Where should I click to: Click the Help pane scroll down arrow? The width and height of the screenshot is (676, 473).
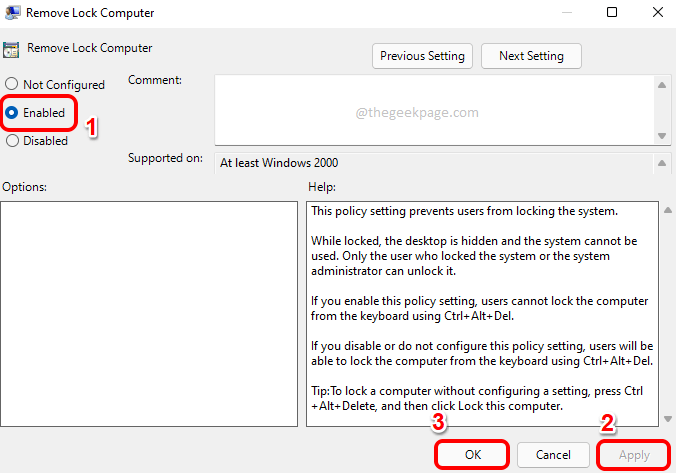(x=665, y=417)
